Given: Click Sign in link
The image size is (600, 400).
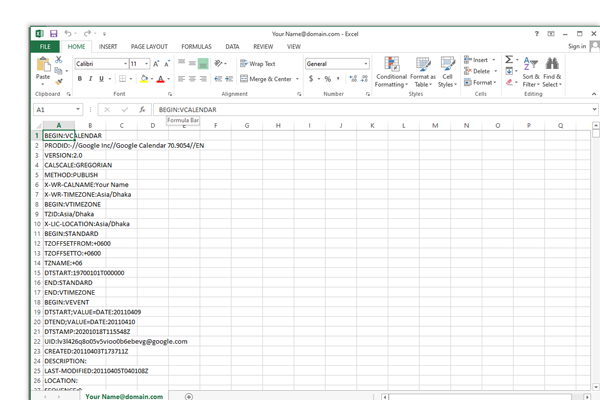Looking at the screenshot, I should click(x=577, y=46).
